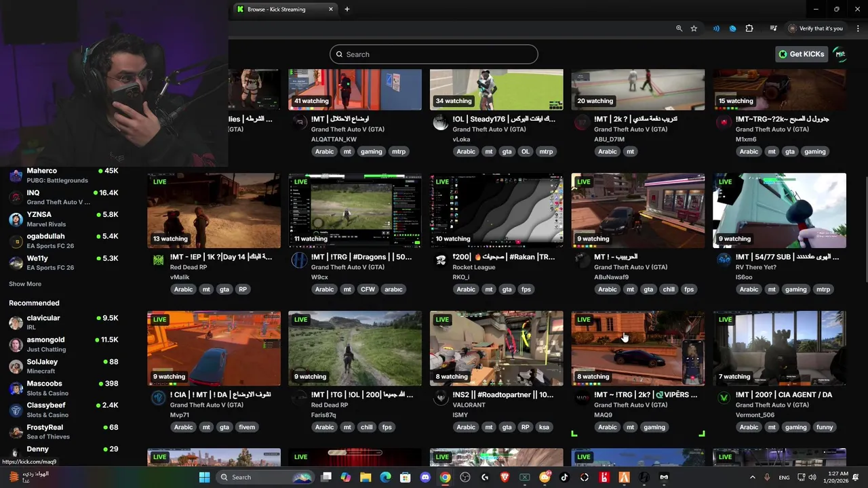This screenshot has width=868, height=488.
Task: Open the Chrome extensions puzzle icon
Action: 749,28
